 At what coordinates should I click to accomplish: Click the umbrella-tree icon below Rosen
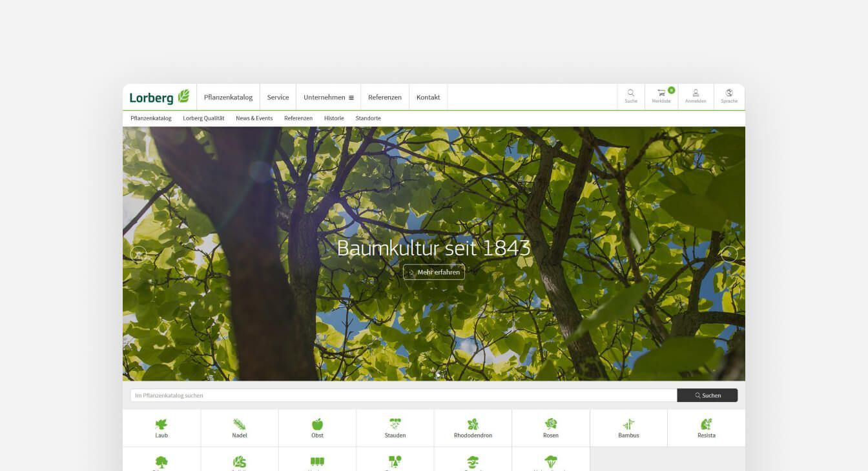point(551,462)
